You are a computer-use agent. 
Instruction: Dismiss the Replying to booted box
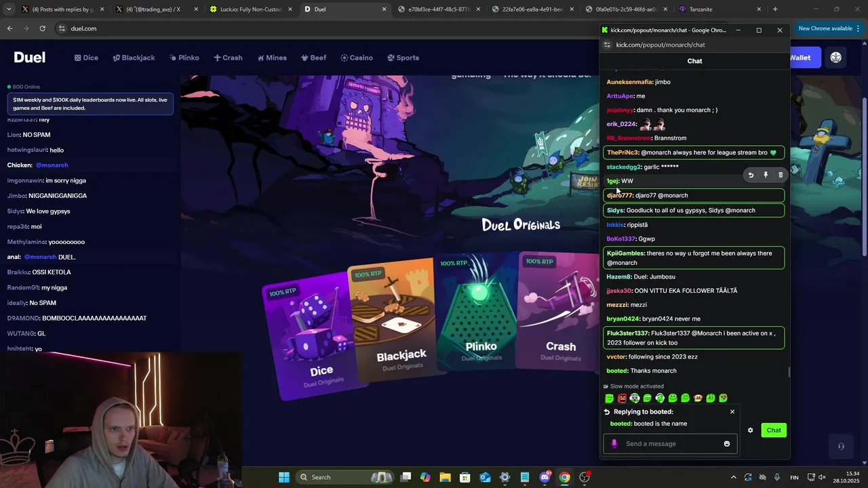point(732,411)
